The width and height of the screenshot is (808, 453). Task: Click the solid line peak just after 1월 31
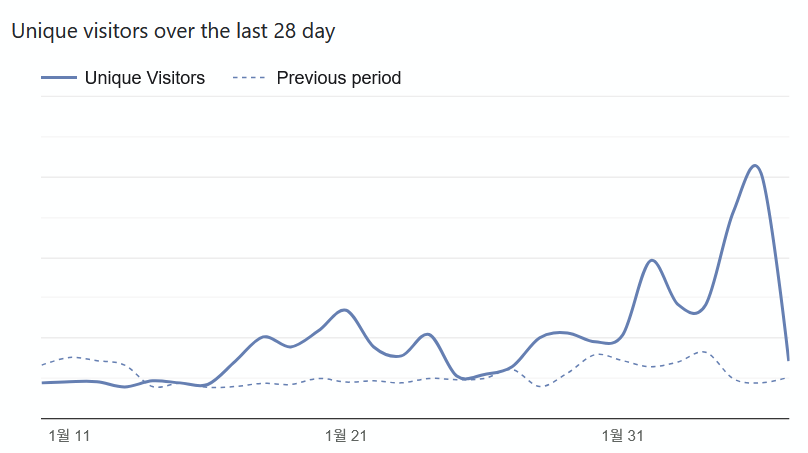652,260
